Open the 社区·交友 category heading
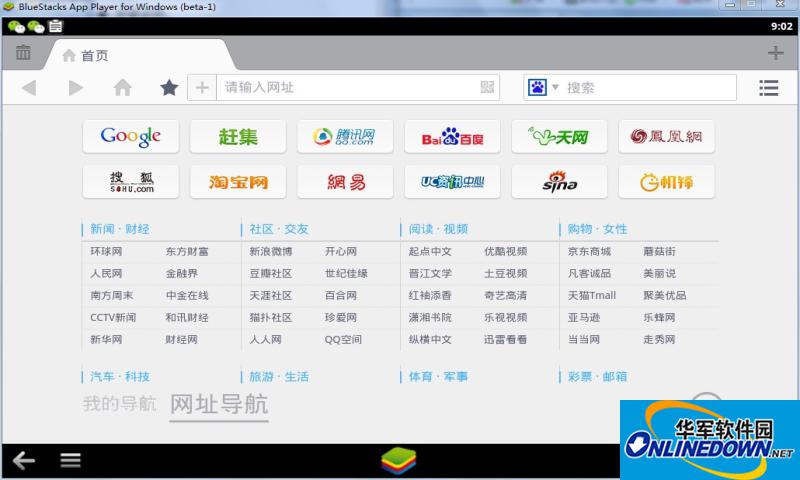 point(279,229)
